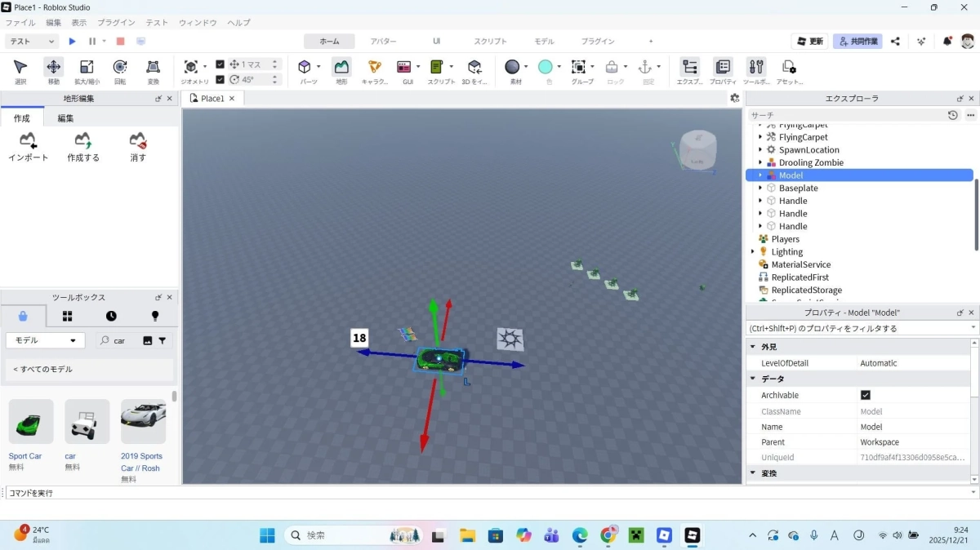
Task: Open the 地形 terrain editor icon
Action: tap(341, 67)
